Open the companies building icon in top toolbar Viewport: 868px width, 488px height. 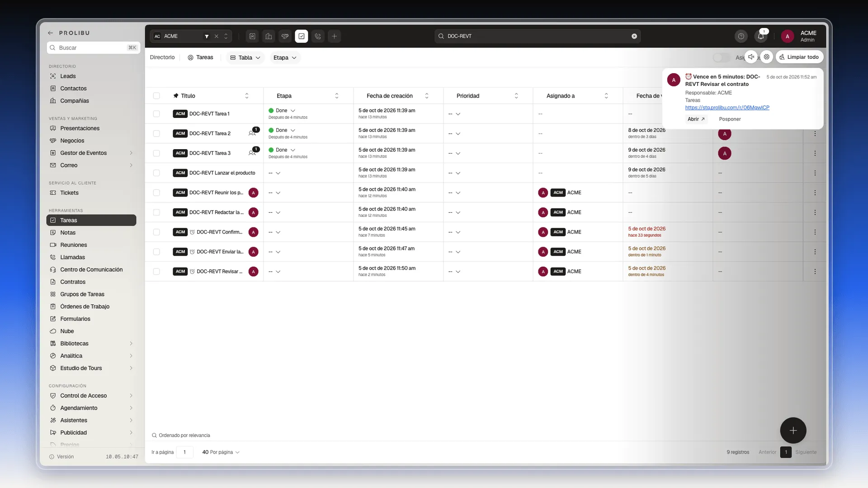click(x=269, y=36)
